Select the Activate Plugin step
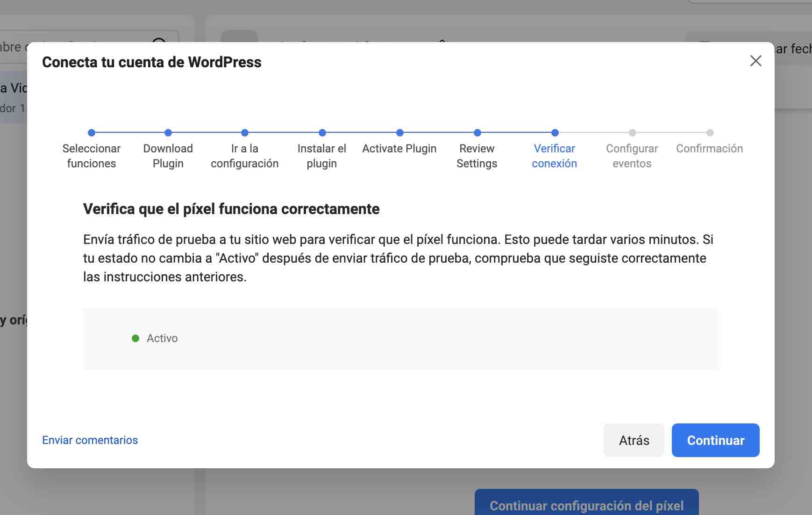 [399, 149]
